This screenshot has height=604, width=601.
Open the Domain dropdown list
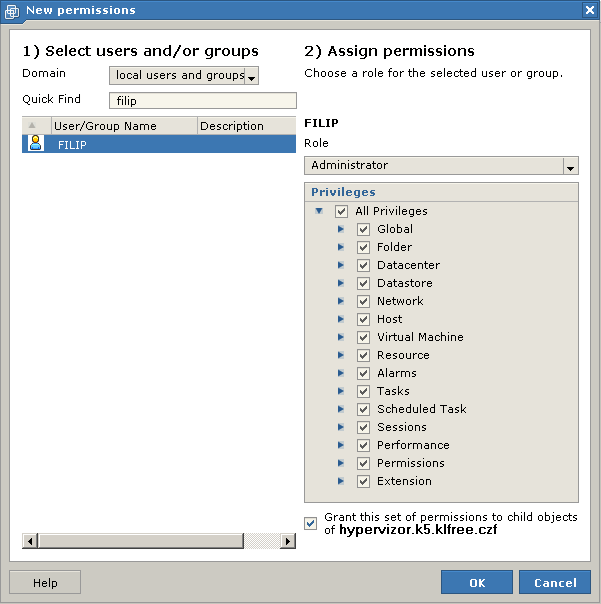(252, 76)
